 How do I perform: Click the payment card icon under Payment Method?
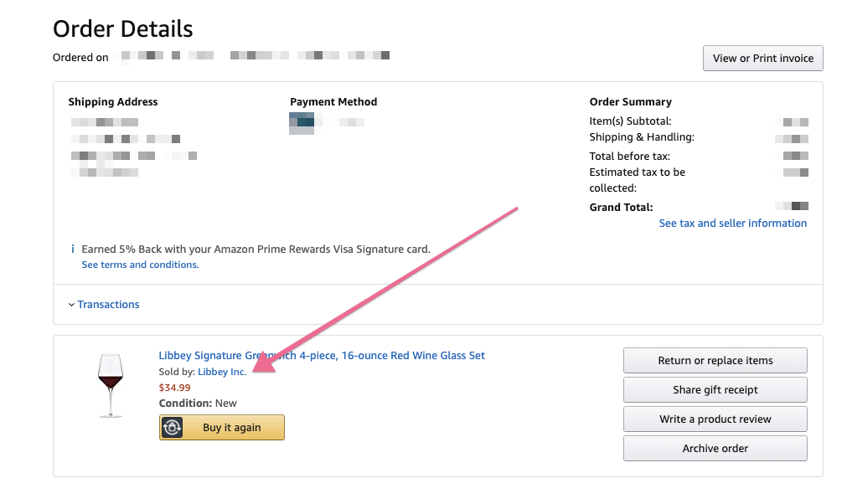(302, 122)
